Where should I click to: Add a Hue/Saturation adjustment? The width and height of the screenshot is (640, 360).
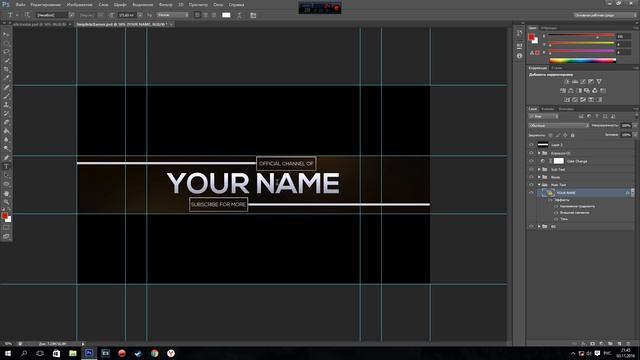point(563,91)
